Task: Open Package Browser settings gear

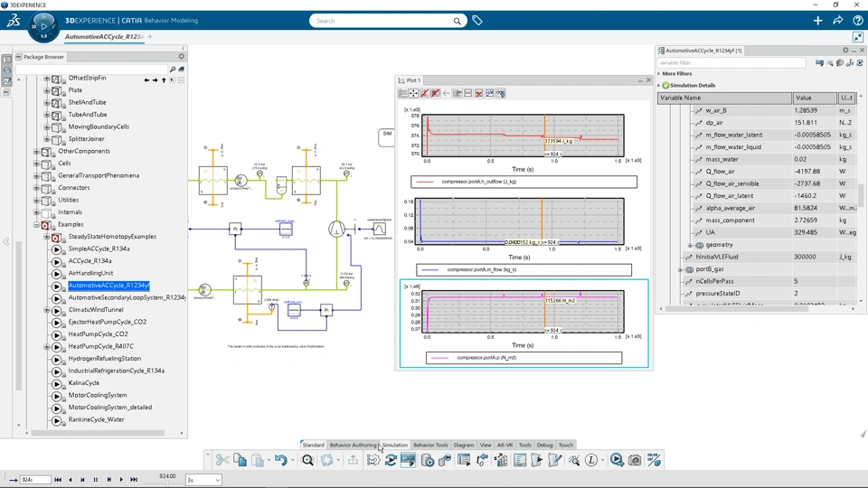Action: tap(181, 56)
